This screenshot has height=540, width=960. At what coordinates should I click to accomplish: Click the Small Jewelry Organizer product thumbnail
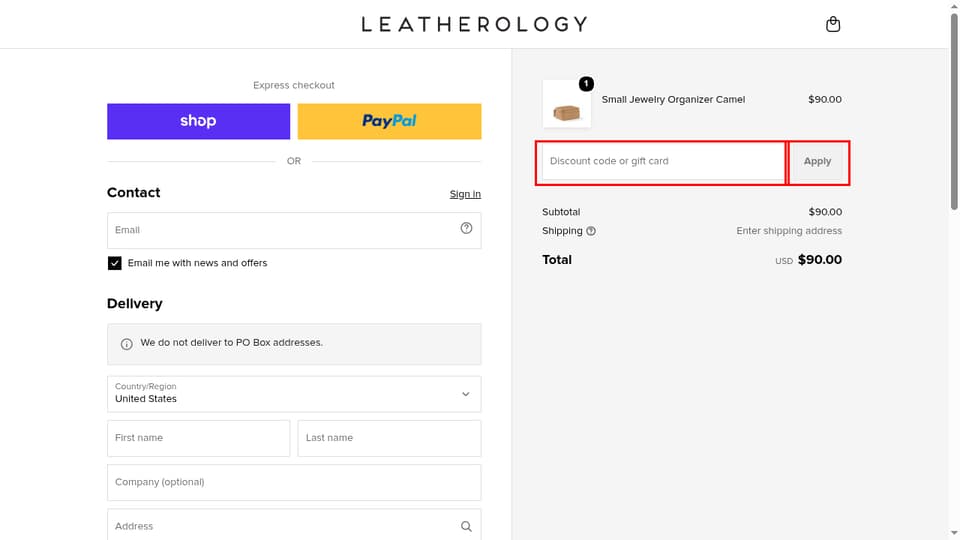567,104
